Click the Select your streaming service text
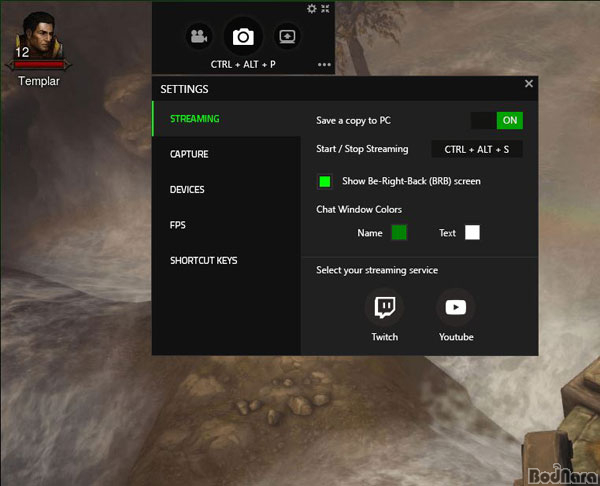 pos(377,271)
